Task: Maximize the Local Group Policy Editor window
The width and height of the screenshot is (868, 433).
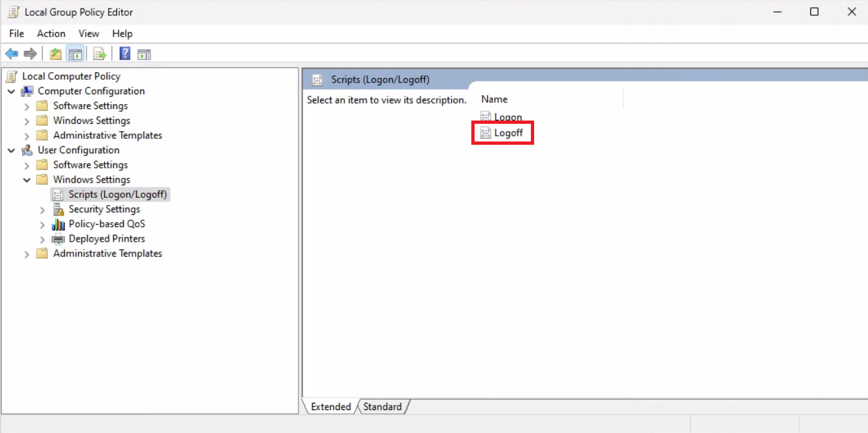Action: point(814,12)
